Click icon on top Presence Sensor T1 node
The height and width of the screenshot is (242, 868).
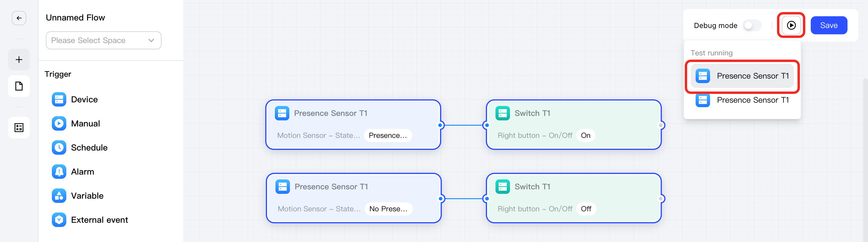point(282,113)
